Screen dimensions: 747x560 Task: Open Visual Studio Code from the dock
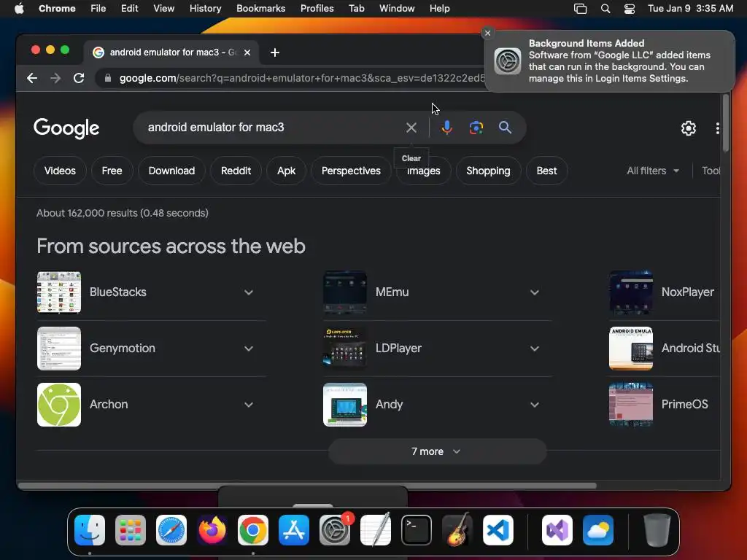(498, 530)
